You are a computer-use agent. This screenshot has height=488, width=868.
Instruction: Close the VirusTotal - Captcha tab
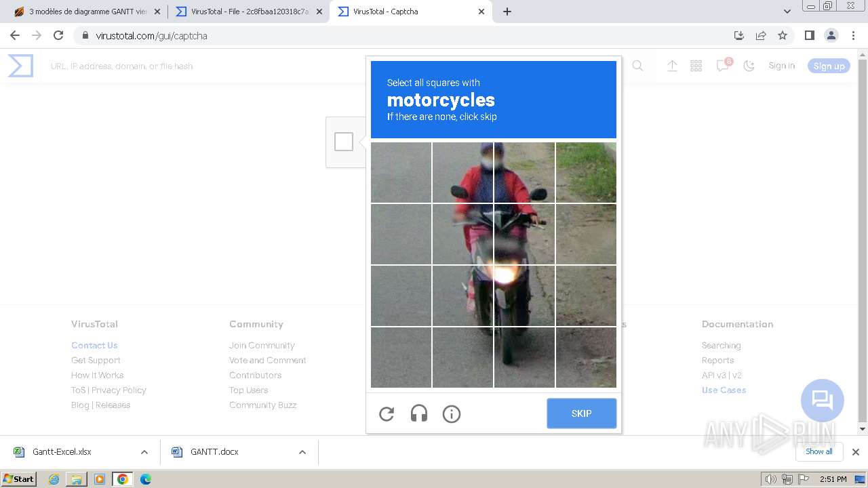tap(481, 12)
